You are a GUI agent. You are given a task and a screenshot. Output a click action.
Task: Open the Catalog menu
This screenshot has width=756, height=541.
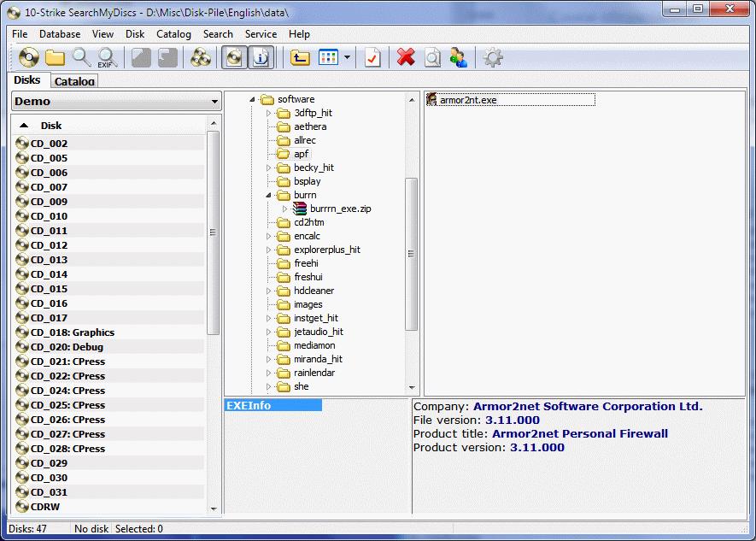tap(173, 34)
